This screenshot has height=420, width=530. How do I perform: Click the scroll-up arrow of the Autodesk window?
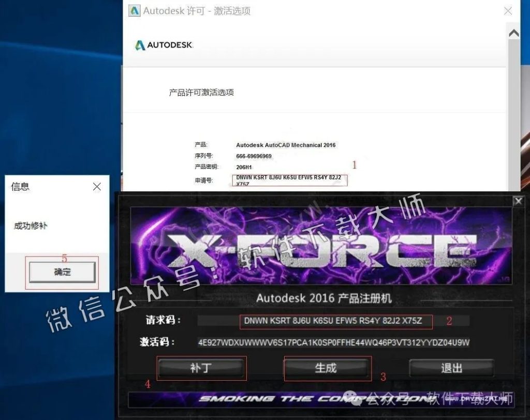(514, 33)
